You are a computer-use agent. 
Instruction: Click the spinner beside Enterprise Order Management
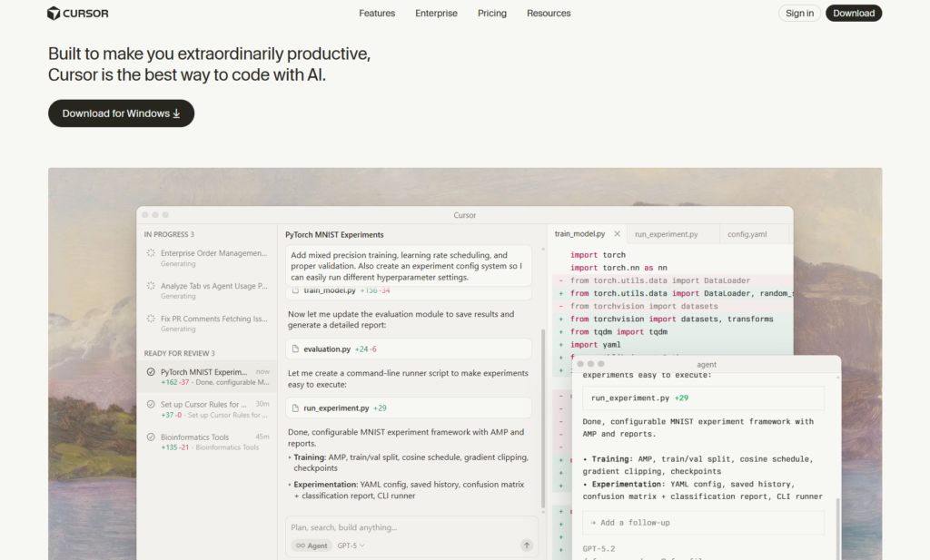(x=151, y=253)
